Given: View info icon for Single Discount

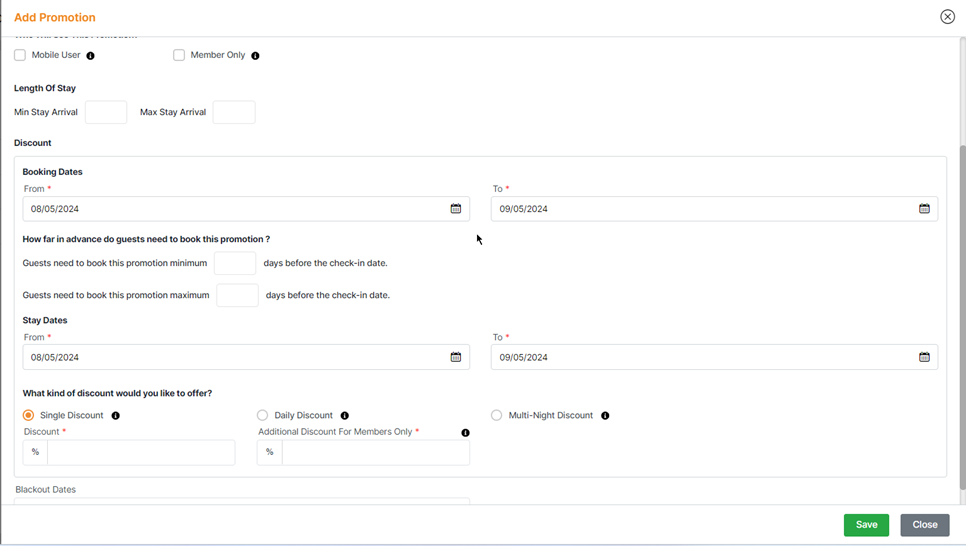Looking at the screenshot, I should 116,416.
